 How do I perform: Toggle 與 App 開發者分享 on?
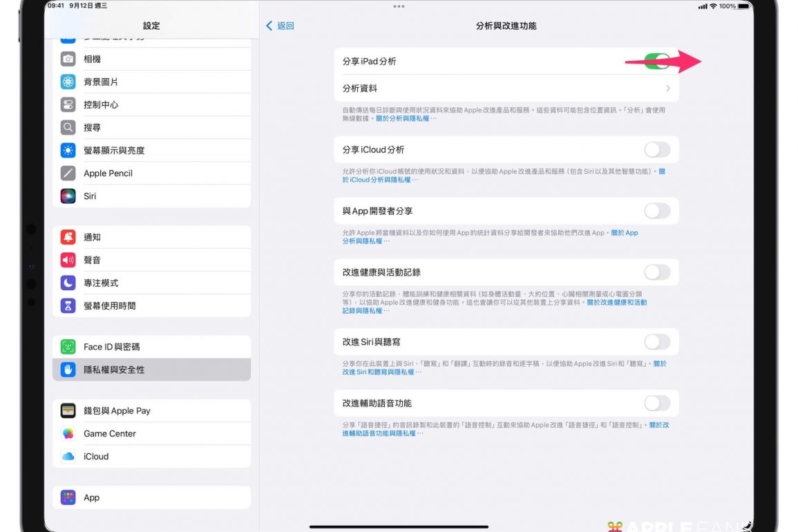coord(656,211)
